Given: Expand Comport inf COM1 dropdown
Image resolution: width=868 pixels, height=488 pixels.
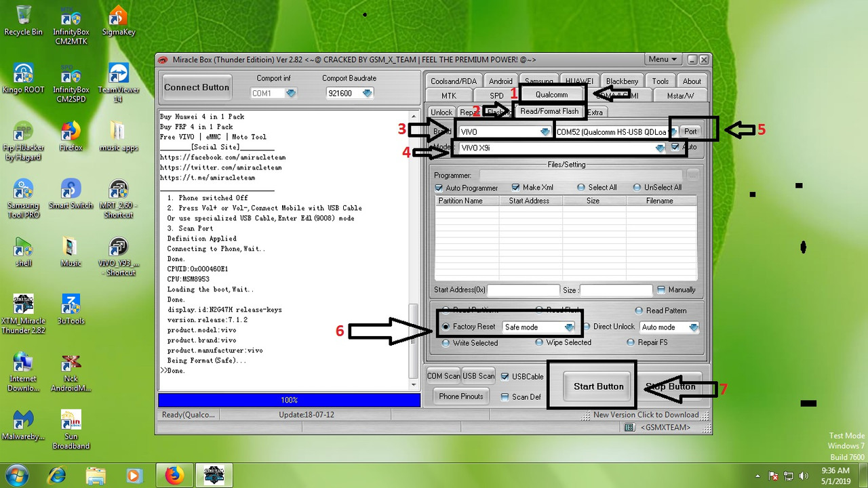Looking at the screenshot, I should click(291, 94).
